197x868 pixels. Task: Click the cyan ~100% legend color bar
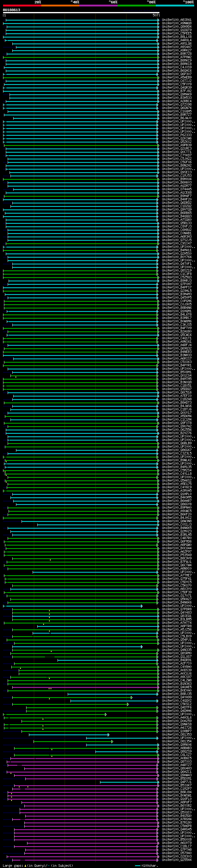[175, 6]
